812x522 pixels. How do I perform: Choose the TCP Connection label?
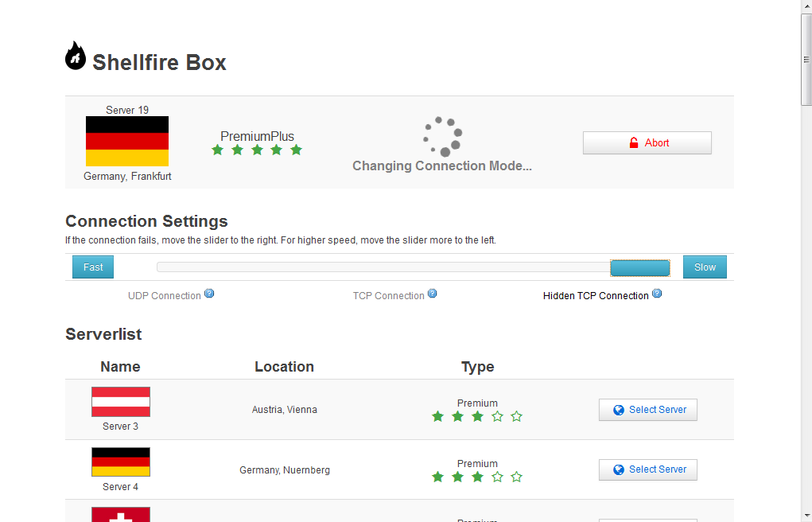tap(388, 296)
